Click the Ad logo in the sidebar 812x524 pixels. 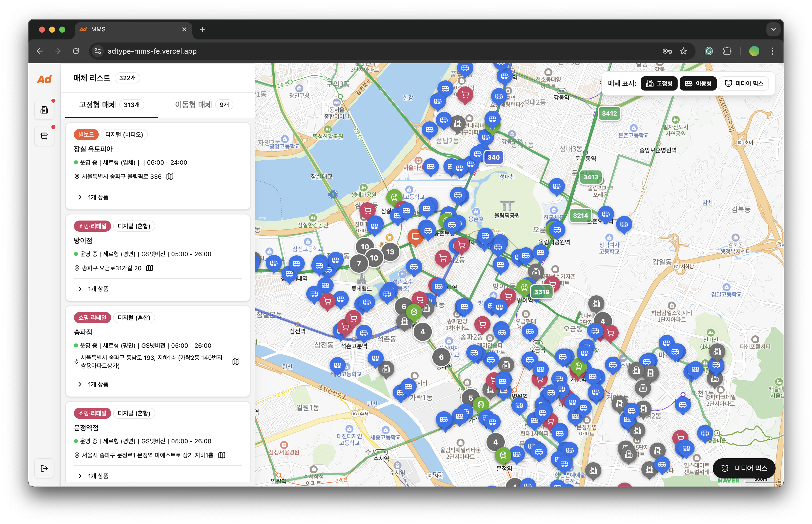[x=44, y=79]
